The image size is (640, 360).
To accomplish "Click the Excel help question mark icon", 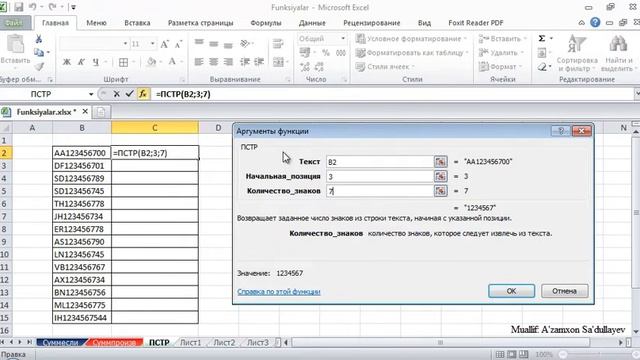I will pos(595,22).
